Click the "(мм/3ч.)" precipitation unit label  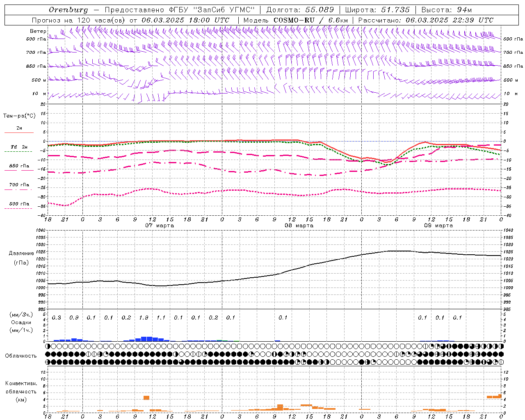pos(21,315)
